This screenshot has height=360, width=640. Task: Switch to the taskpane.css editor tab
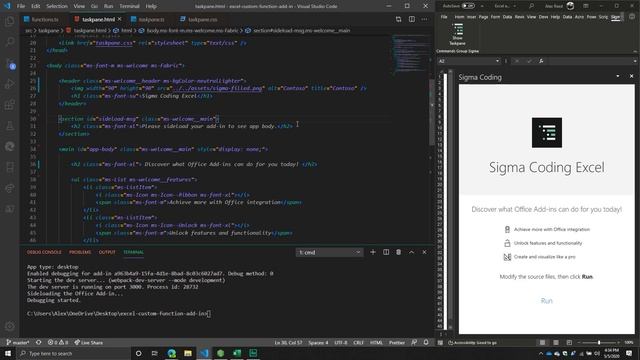pyautogui.click(x=199, y=19)
